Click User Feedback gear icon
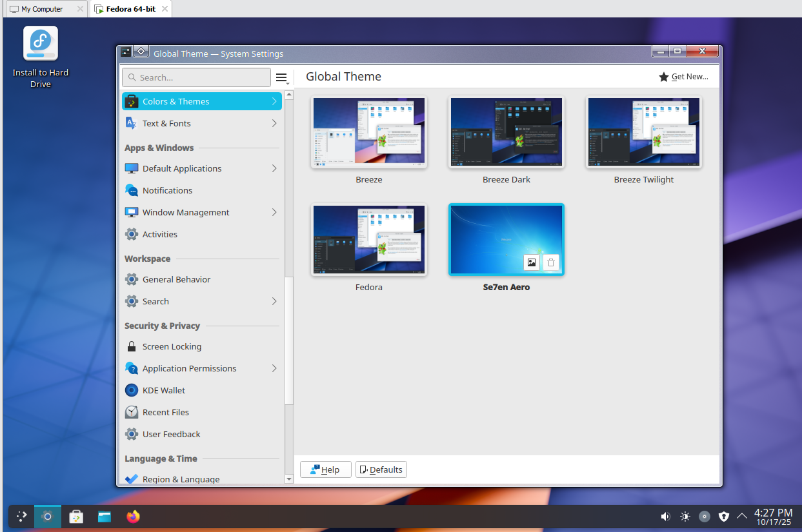 coord(132,434)
